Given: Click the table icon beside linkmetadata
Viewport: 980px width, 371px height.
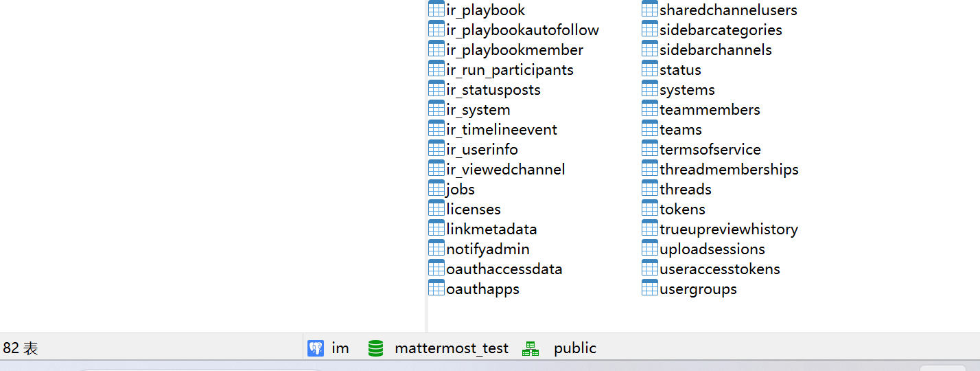Looking at the screenshot, I should [436, 228].
